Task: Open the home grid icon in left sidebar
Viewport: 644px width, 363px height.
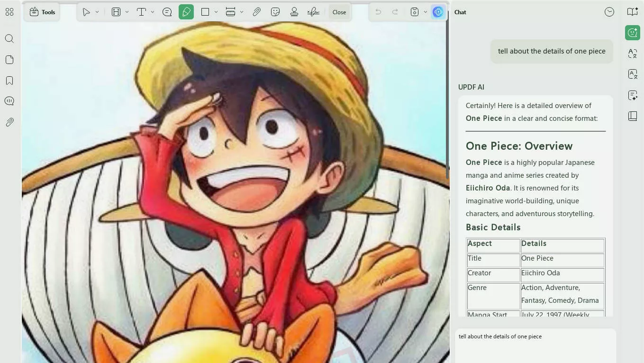Action: (9, 12)
